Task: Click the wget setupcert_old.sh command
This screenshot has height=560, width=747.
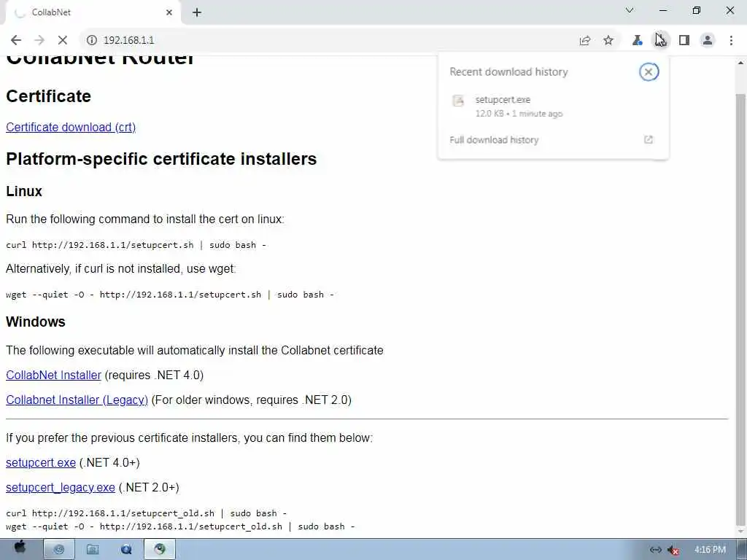Action: pos(180,526)
